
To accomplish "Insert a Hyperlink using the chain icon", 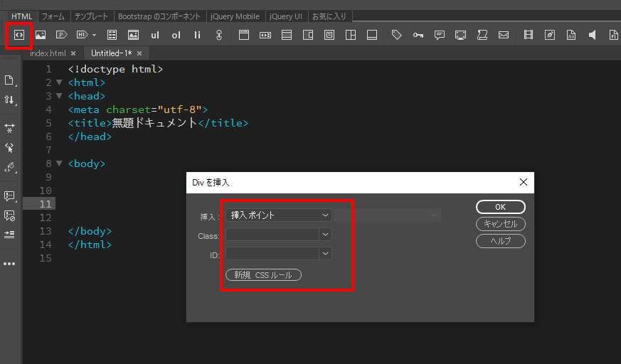I will pyautogui.click(x=219, y=35).
